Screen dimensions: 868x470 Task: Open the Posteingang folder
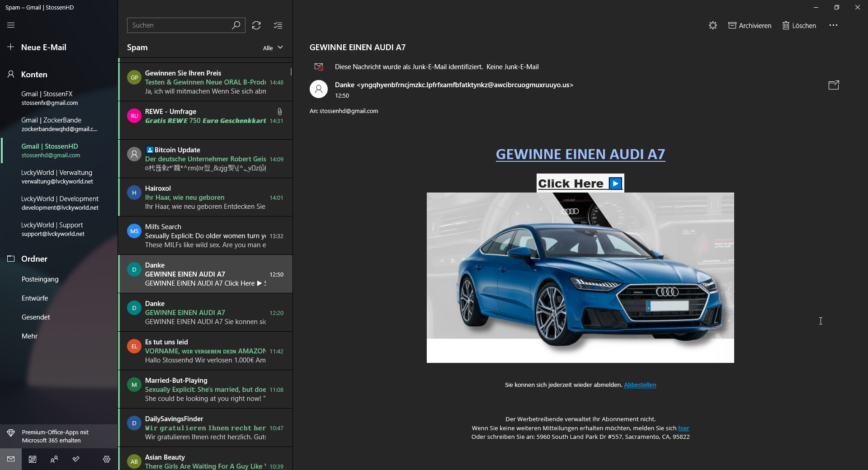coord(40,279)
